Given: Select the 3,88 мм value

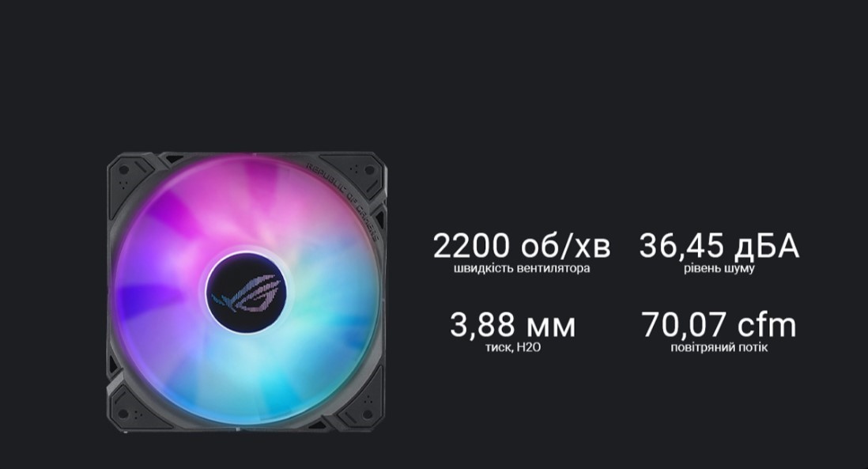Looking at the screenshot, I should (x=512, y=324).
